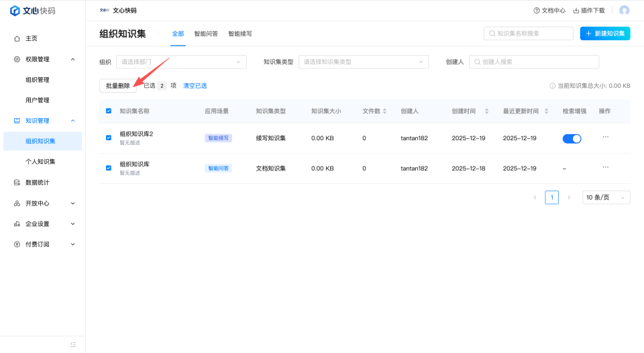Viewport: 644px width, 353px height.
Task: Click the 清空已选 link
Action: 195,86
